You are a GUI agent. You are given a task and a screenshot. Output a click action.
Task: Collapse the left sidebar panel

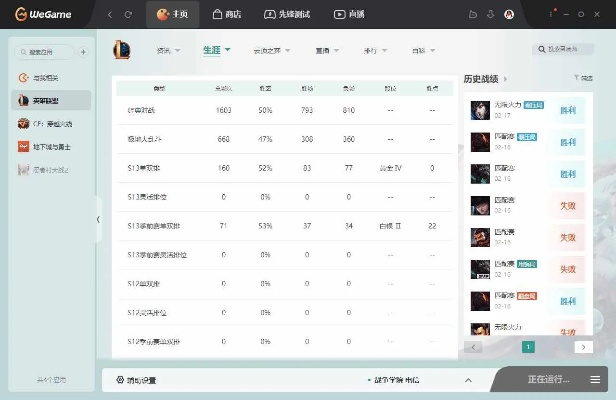click(98, 219)
